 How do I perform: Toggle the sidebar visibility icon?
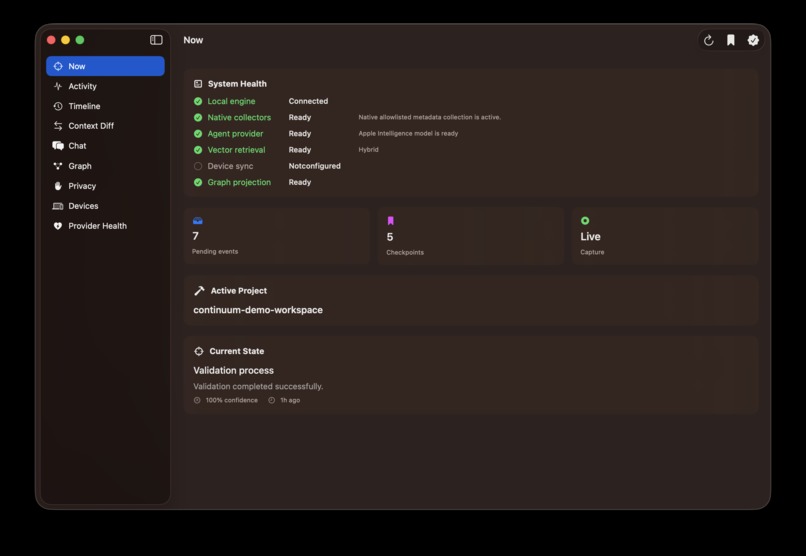[156, 40]
